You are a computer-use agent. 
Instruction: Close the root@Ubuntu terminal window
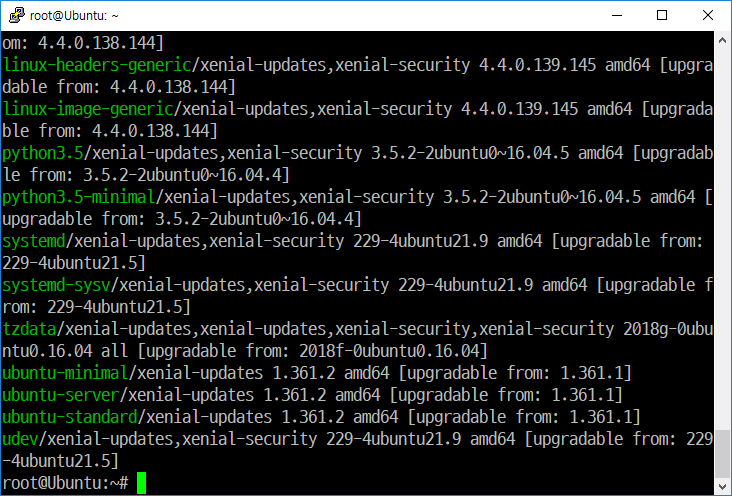coord(708,15)
